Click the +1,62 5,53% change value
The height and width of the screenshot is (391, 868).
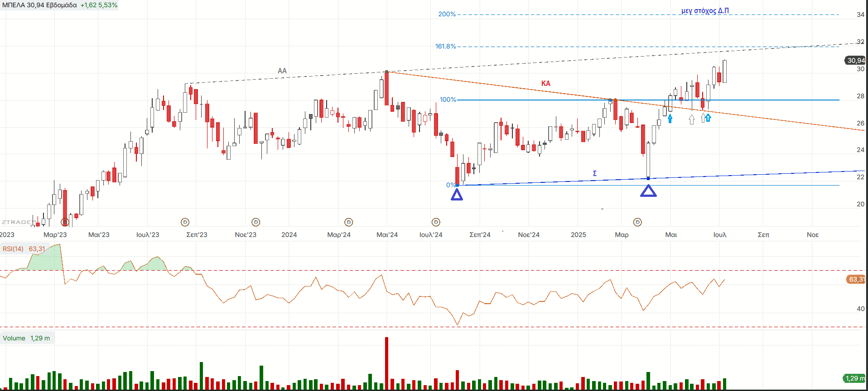pyautogui.click(x=99, y=5)
